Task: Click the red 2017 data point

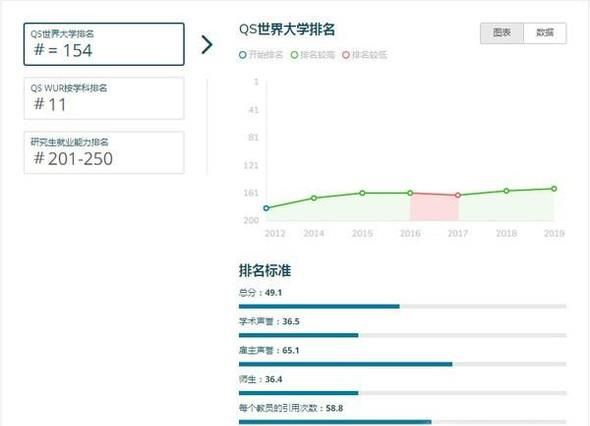Action: click(x=458, y=195)
